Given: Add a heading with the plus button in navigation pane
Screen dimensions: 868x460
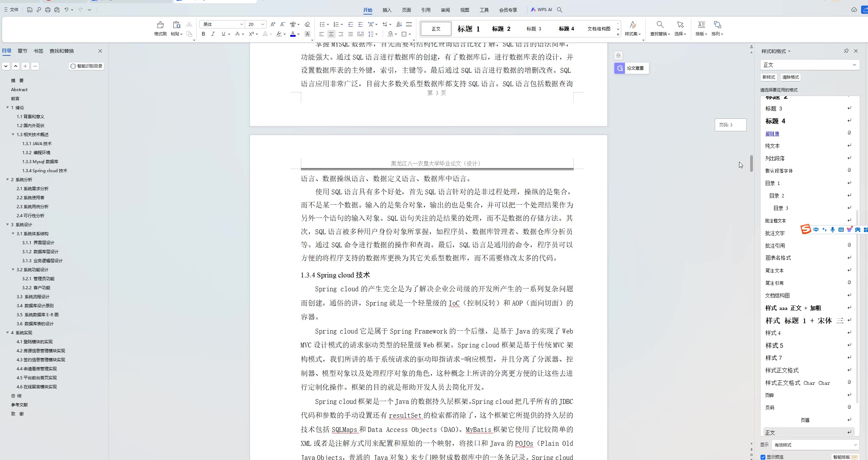Looking at the screenshot, I should [x=25, y=66].
